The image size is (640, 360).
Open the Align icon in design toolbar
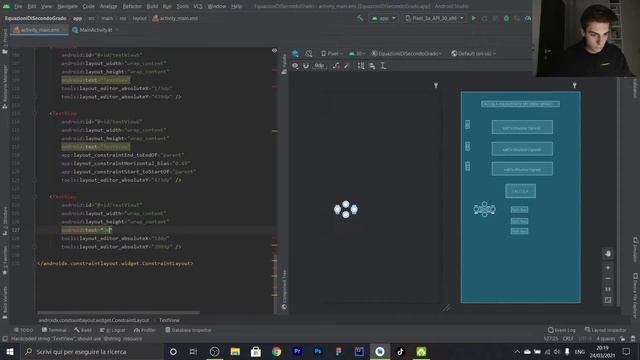coord(372,66)
